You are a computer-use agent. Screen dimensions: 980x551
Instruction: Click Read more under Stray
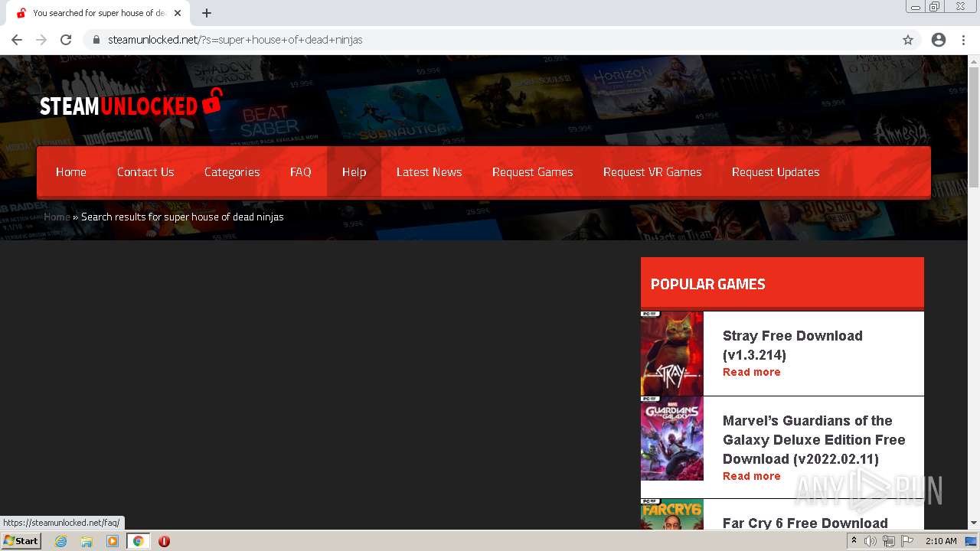click(752, 372)
